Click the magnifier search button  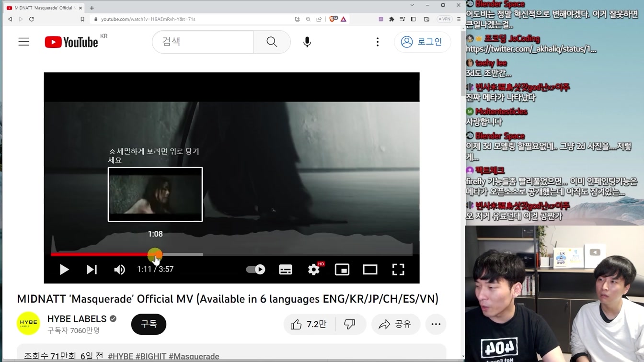(272, 42)
